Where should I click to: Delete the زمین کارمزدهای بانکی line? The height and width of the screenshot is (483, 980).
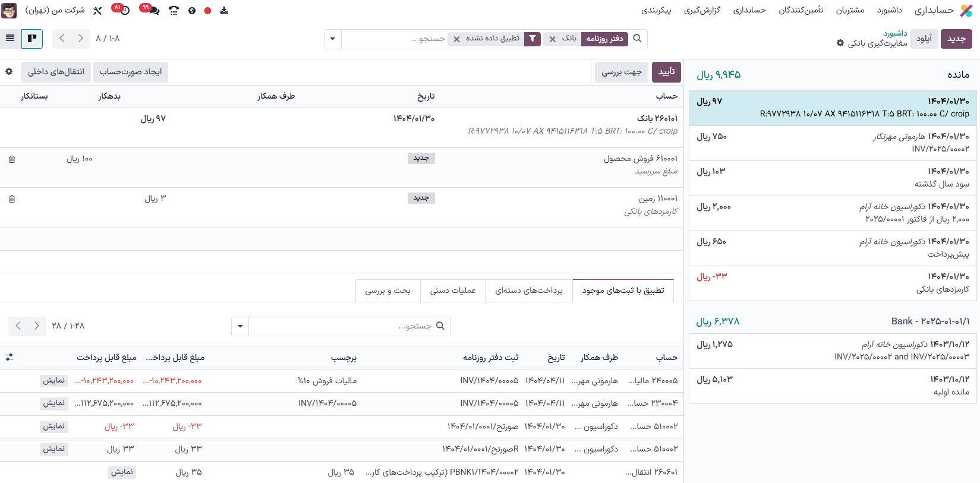(12, 199)
